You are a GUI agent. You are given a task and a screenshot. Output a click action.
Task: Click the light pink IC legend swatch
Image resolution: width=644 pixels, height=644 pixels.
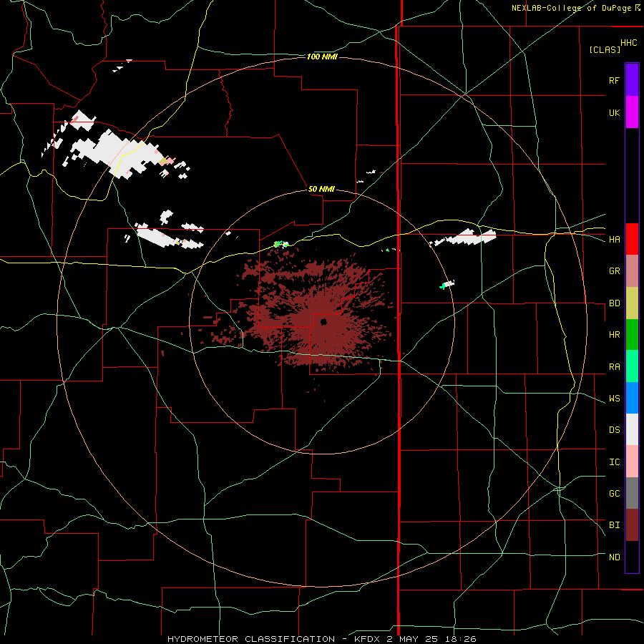(x=632, y=462)
